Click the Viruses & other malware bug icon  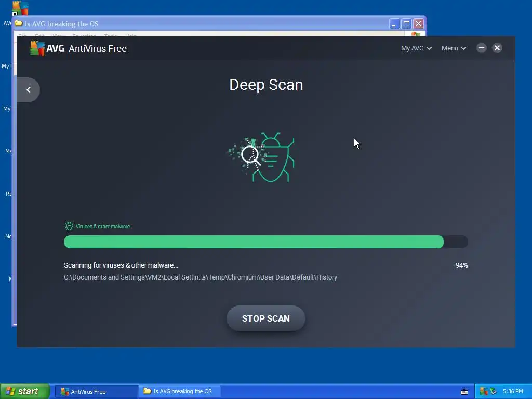click(x=69, y=227)
